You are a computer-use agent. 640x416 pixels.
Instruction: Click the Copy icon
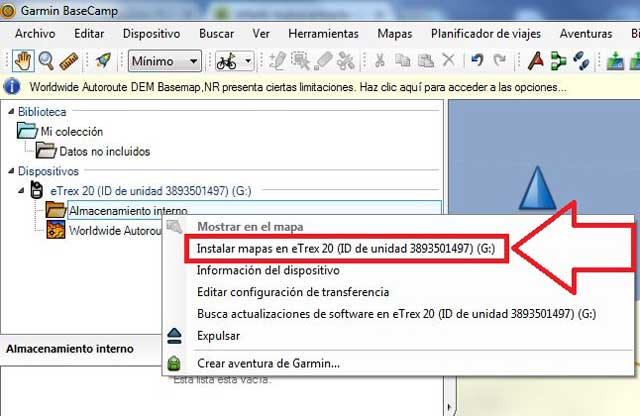tap(403, 61)
